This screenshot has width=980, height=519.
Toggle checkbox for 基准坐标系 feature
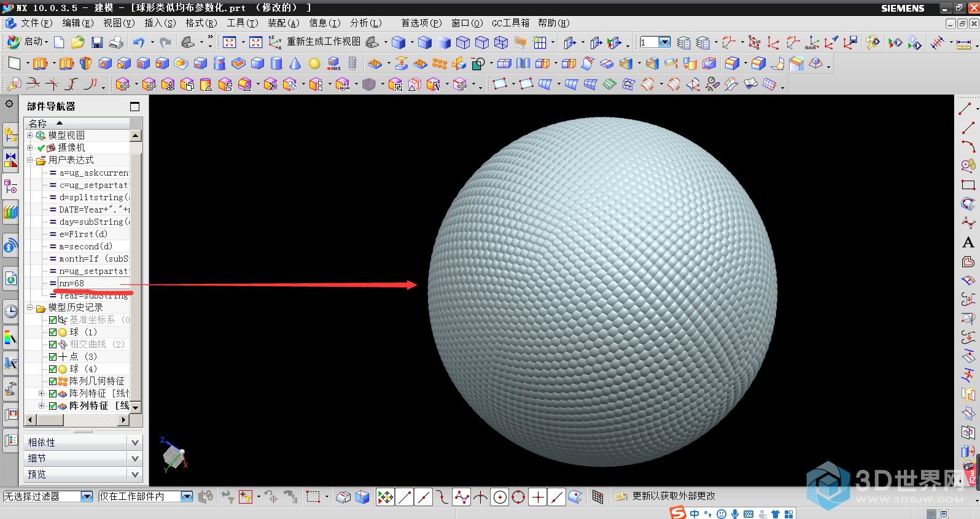click(53, 320)
